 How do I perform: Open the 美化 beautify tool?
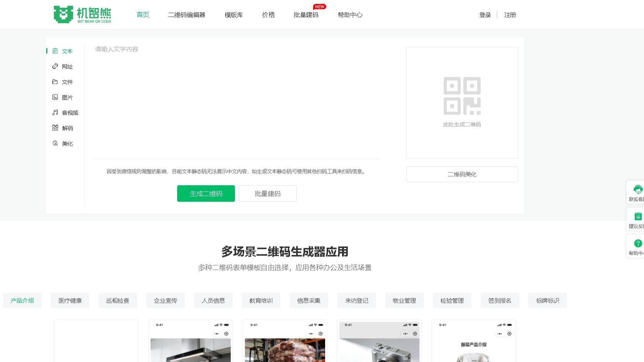tap(67, 143)
